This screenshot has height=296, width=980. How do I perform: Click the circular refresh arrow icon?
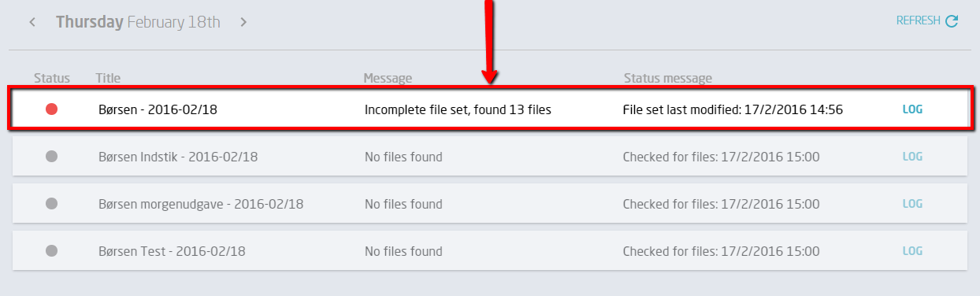952,21
